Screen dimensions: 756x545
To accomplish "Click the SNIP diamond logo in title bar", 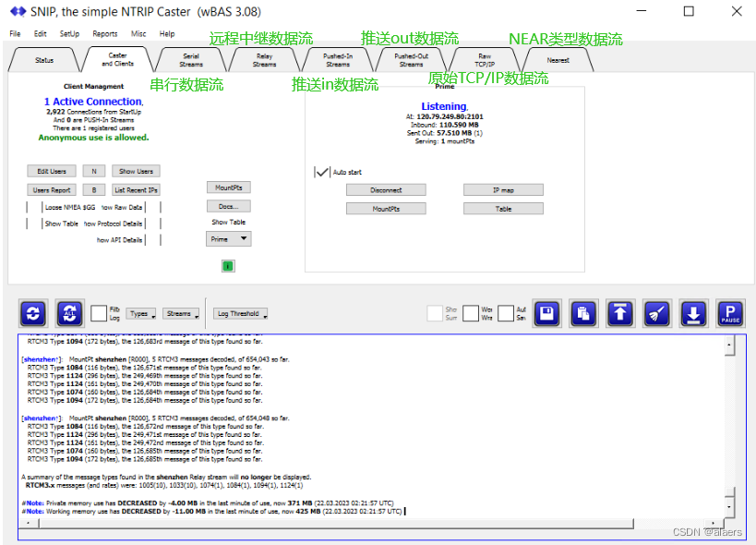I will coord(18,11).
